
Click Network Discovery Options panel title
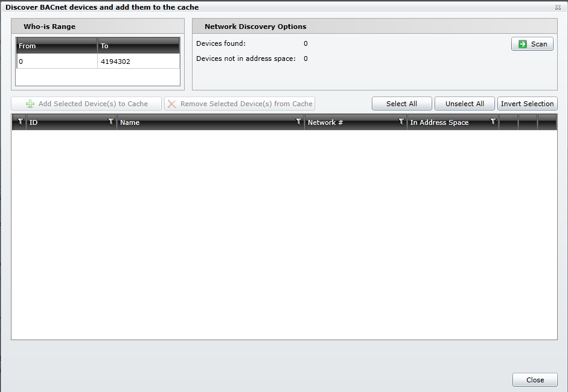coord(255,27)
